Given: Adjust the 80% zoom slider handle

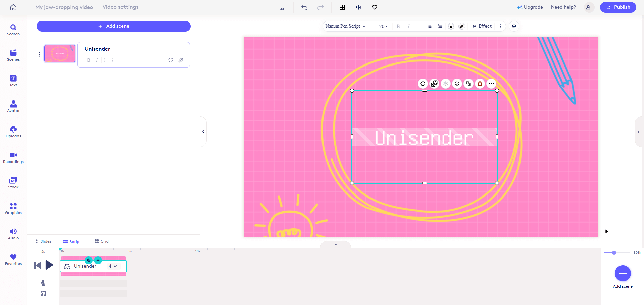Looking at the screenshot, I should click(614, 253).
